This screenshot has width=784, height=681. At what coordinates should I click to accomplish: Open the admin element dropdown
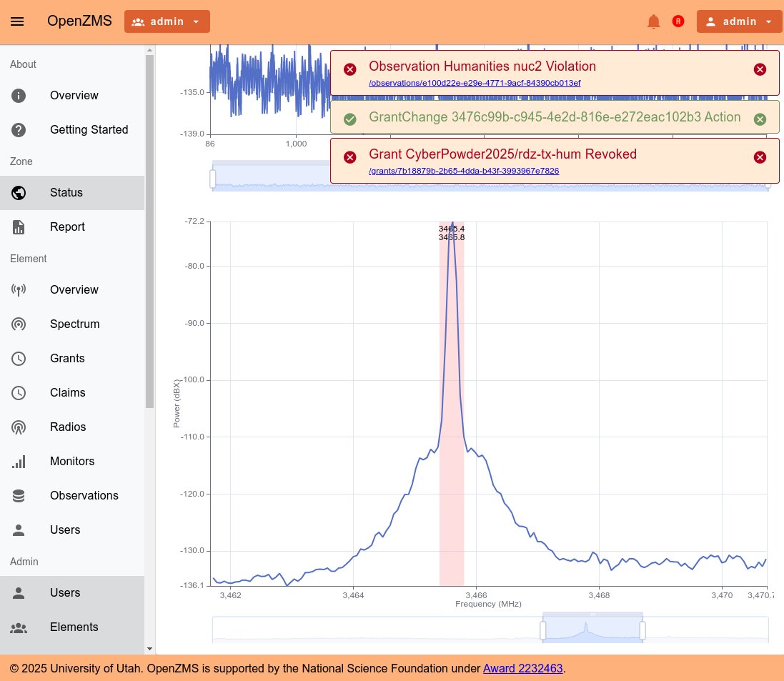[167, 21]
